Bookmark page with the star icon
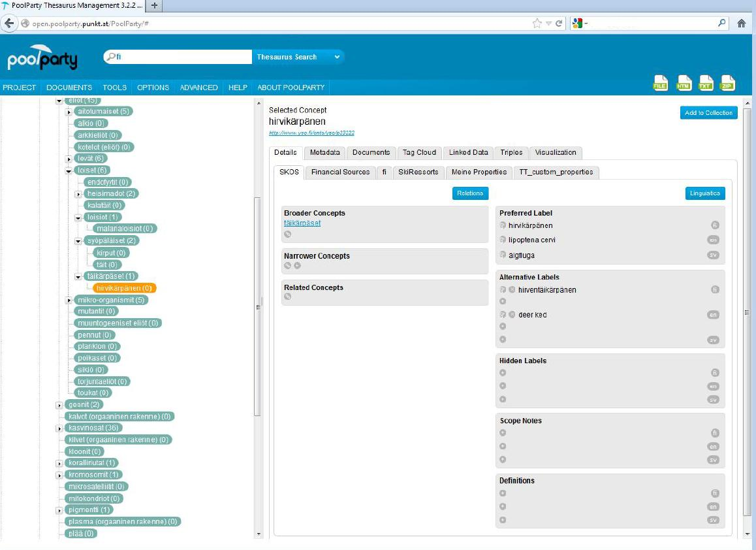 point(537,23)
